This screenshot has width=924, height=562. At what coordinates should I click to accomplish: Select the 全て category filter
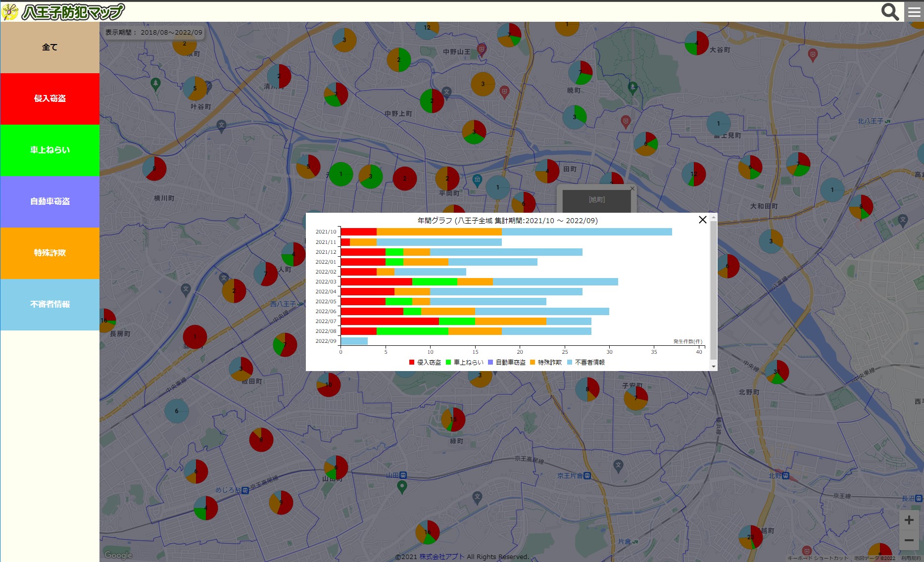pos(49,47)
